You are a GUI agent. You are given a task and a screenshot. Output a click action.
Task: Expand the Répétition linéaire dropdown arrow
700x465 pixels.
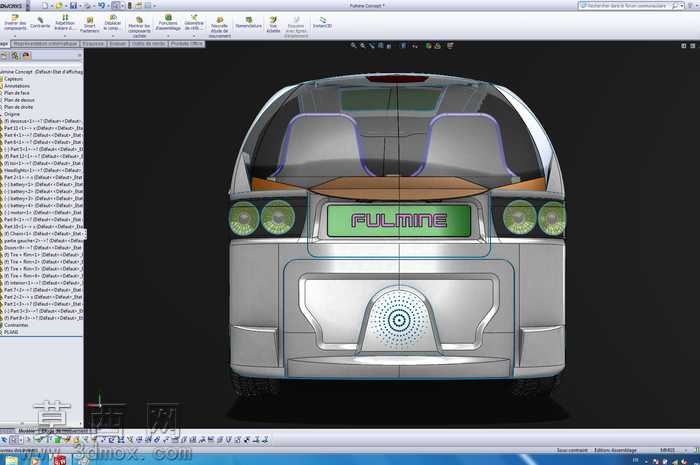tap(65, 35)
